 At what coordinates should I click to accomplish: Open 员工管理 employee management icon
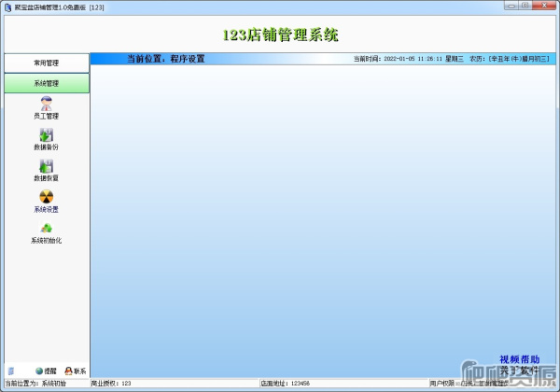pyautogui.click(x=46, y=107)
